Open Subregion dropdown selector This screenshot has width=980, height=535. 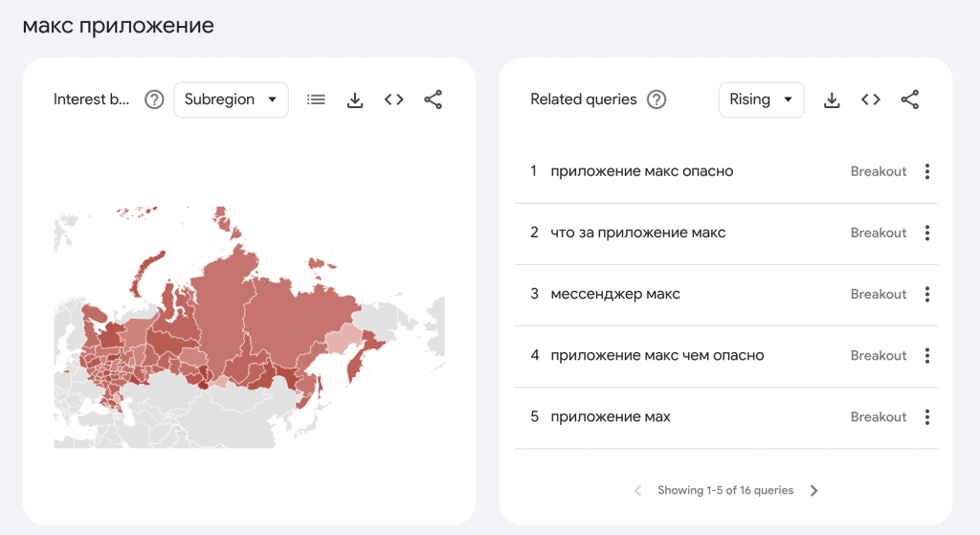point(231,100)
